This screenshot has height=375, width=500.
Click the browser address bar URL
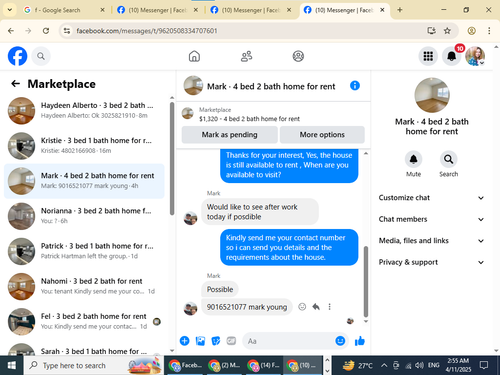pos(147,31)
